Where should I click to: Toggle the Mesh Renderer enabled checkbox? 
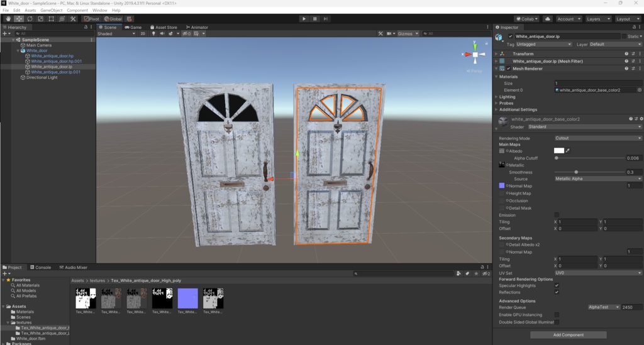point(508,68)
